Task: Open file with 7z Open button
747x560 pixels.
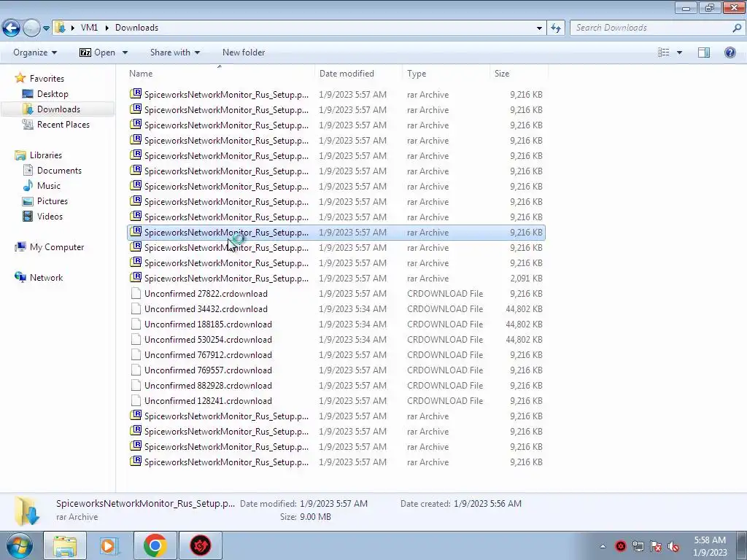Action: pos(97,52)
